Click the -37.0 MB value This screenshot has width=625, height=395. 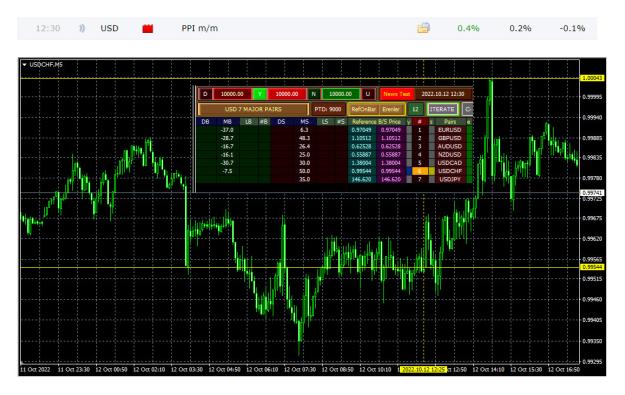point(227,130)
